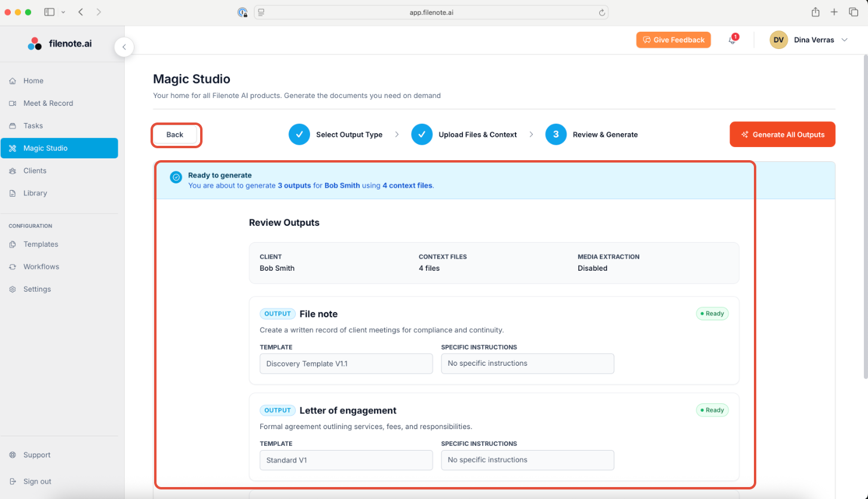Image resolution: width=868 pixels, height=499 pixels.
Task: Expand the Dina Verras account dropdown
Action: pyautogui.click(x=845, y=40)
